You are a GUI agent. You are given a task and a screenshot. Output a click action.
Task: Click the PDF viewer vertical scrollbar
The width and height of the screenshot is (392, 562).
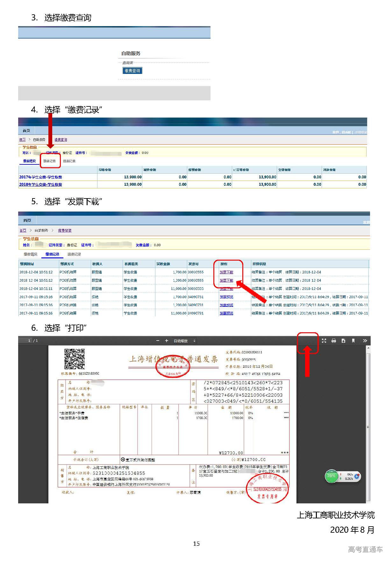pos(368,426)
